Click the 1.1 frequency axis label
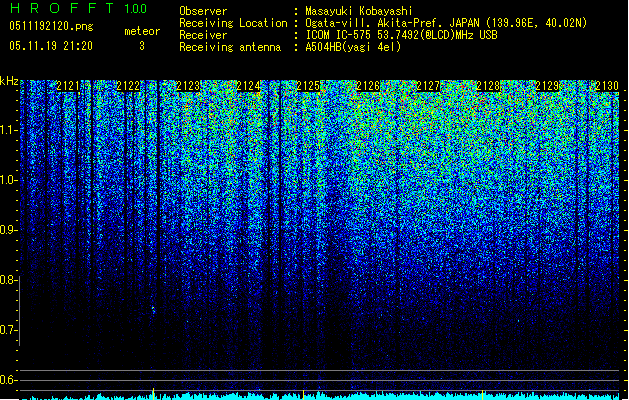 (9, 130)
